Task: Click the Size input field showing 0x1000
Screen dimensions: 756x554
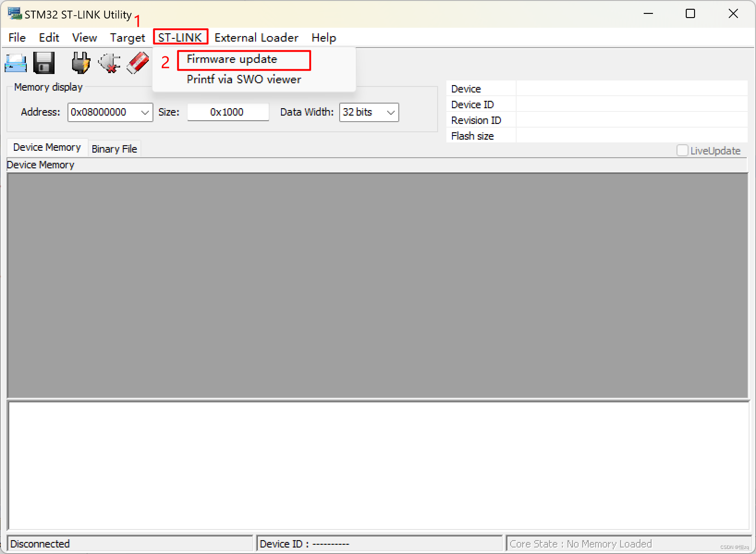Action: point(227,112)
